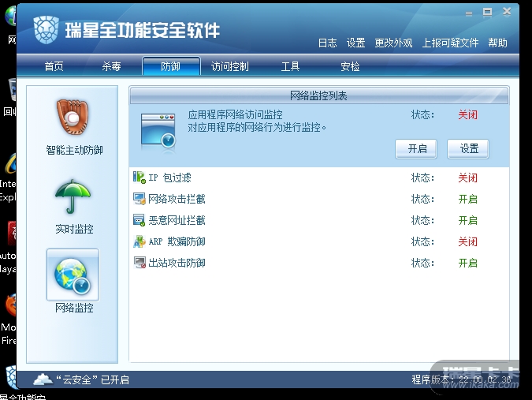The width and height of the screenshot is (532, 400).
Task: Click the 网络监控 label
Action: pos(74,308)
